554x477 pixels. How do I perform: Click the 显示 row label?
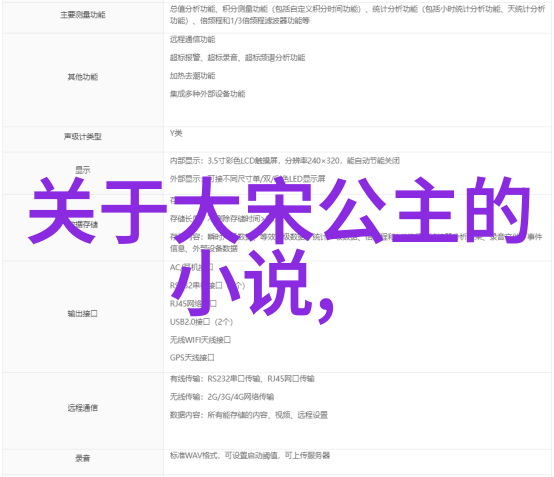point(83,170)
